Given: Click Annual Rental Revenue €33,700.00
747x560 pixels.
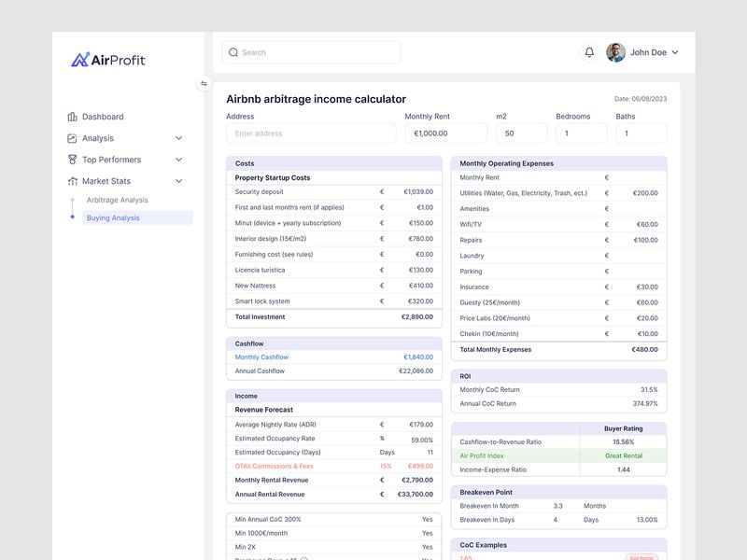Looking at the screenshot, I should 415,495.
